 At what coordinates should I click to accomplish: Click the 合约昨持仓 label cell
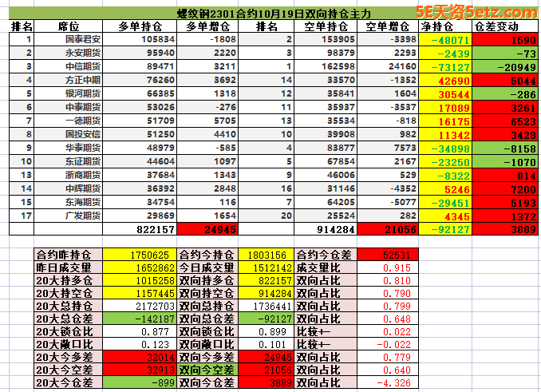(69, 255)
